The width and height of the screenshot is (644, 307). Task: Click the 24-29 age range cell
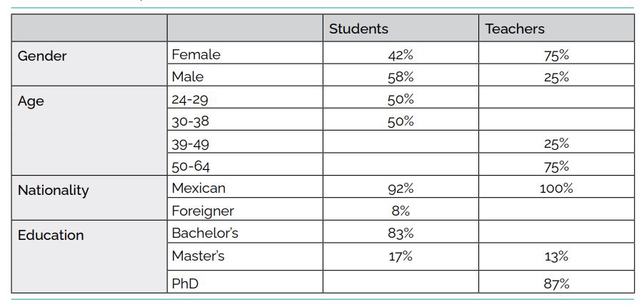coord(190,99)
